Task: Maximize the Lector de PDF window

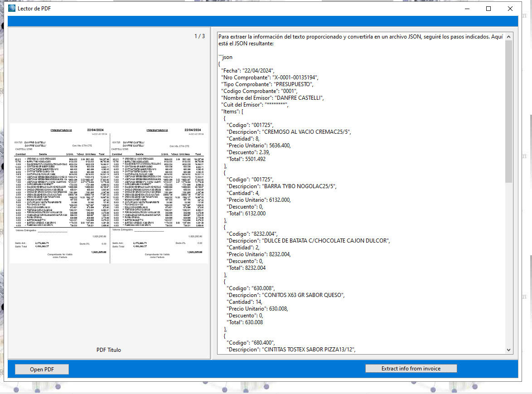Action: click(488, 9)
